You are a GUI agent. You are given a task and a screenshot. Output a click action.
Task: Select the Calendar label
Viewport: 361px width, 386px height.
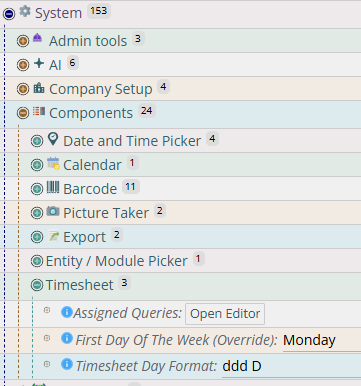click(x=92, y=165)
